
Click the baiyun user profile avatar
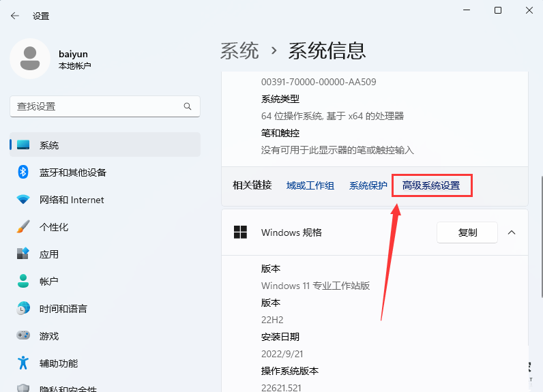pyautogui.click(x=29, y=59)
